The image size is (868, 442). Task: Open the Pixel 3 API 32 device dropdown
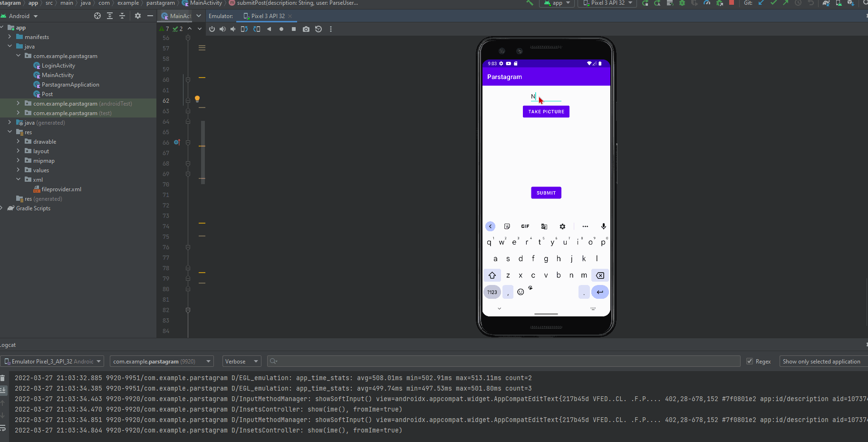(608, 3)
